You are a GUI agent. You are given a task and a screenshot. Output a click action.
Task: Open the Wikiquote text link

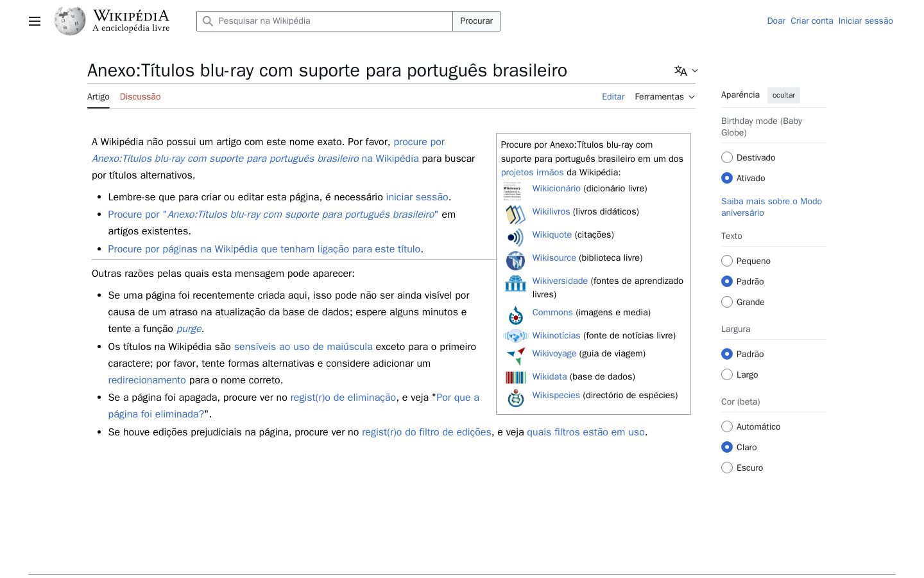(552, 235)
